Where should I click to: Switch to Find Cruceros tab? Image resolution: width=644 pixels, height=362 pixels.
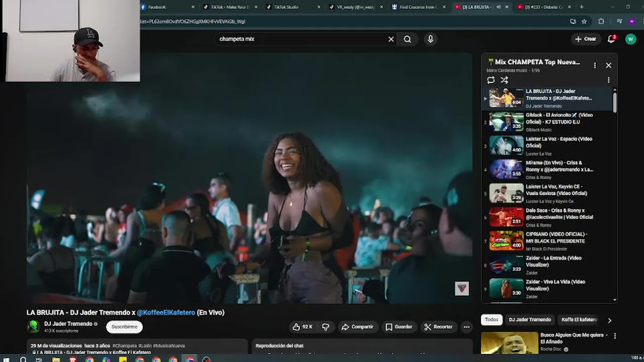[x=419, y=7]
